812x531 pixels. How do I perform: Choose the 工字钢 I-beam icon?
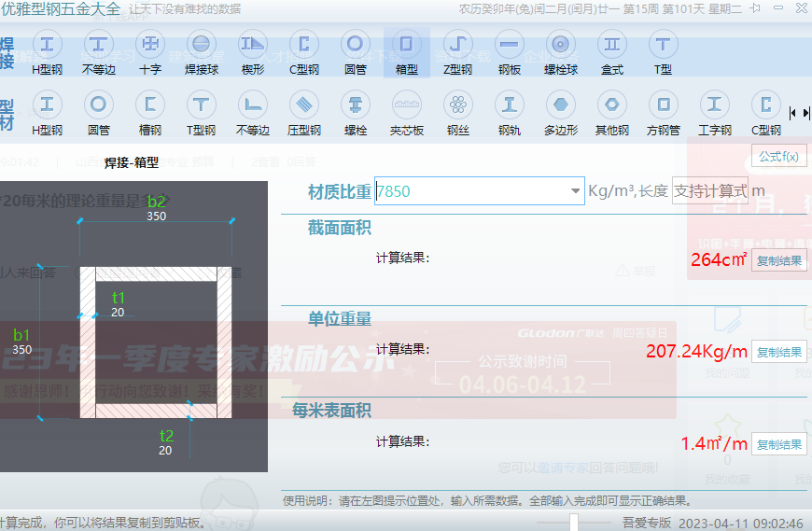coord(715,113)
